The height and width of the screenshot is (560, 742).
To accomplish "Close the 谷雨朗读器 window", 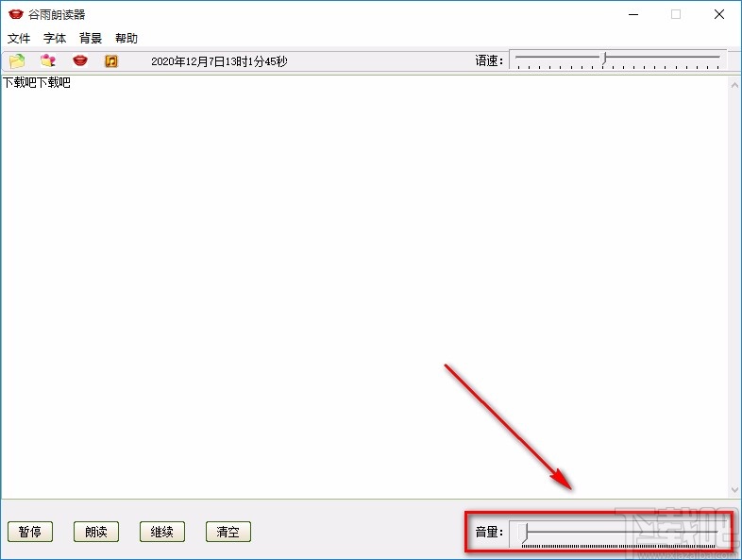I will [719, 15].
